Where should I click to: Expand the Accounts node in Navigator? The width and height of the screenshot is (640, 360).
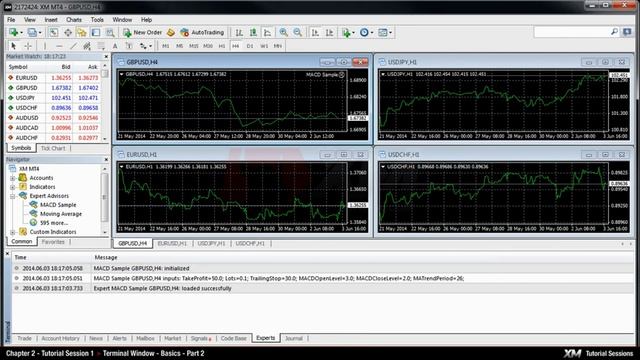pyautogui.click(x=13, y=178)
